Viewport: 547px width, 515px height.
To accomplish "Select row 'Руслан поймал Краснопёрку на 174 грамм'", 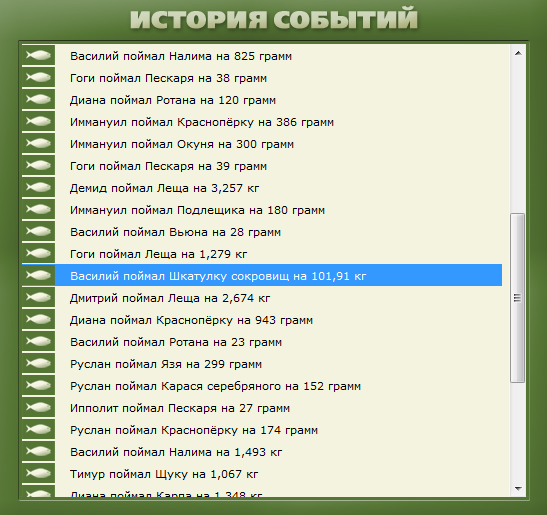I will 262,429.
